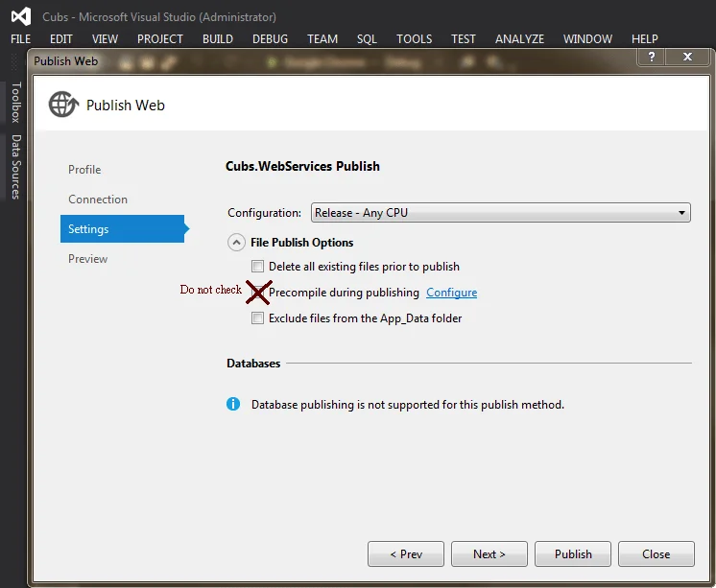The height and width of the screenshot is (588, 716).
Task: Click the Next > button
Action: [x=489, y=553]
